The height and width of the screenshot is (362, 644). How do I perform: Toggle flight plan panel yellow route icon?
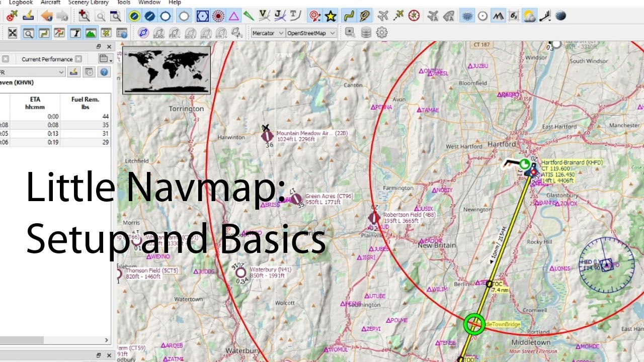[x=44, y=33]
